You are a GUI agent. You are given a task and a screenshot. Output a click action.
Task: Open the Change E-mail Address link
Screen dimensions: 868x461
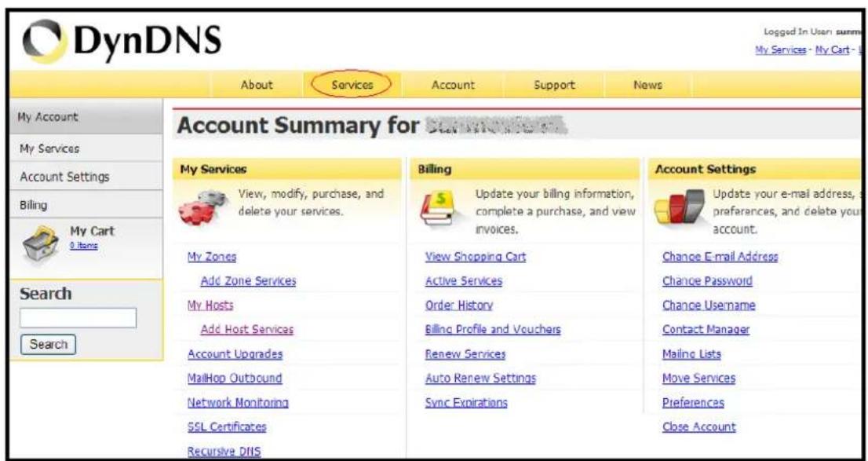(x=720, y=257)
